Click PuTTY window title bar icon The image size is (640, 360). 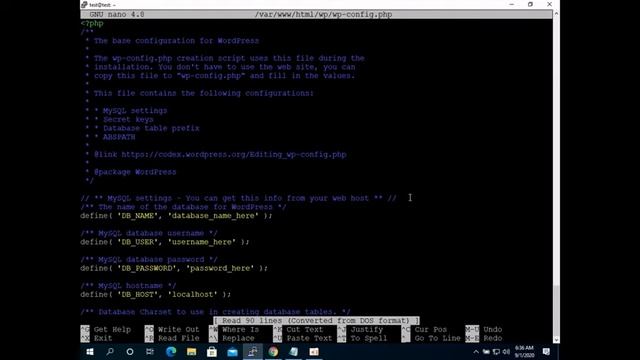pyautogui.click(x=84, y=4)
